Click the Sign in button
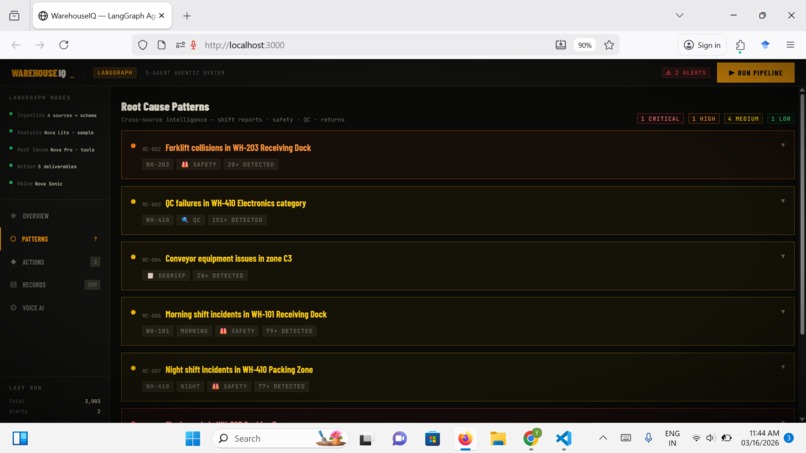 point(702,45)
